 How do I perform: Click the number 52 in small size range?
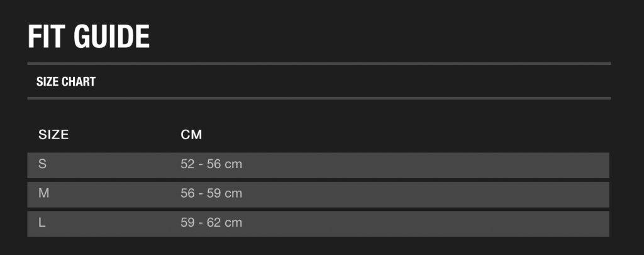[x=187, y=164]
